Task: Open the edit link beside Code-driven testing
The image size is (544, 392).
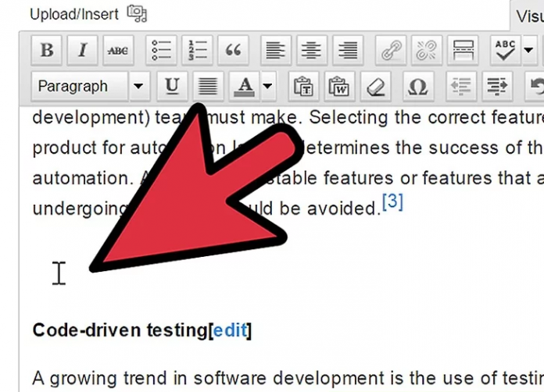Action: click(230, 330)
